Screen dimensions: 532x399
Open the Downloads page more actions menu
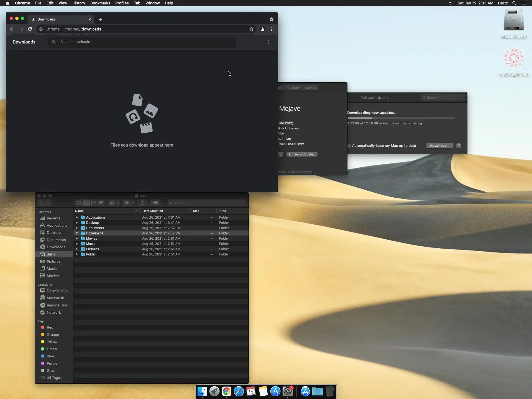268,42
